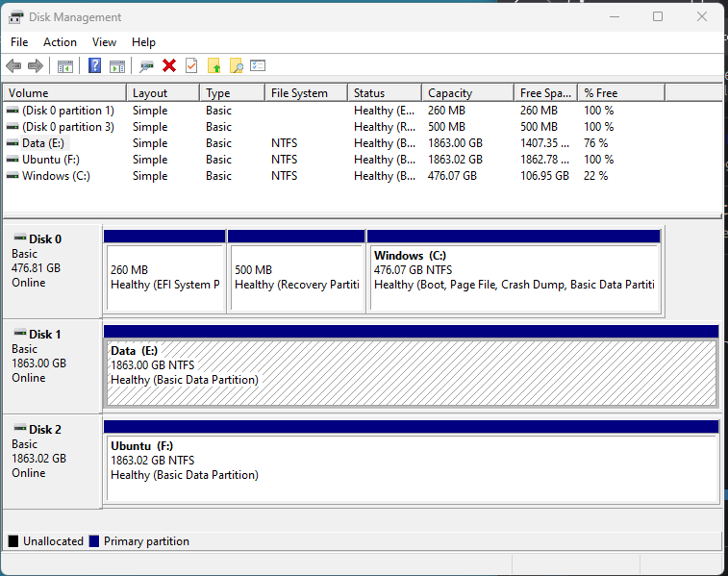This screenshot has width=728, height=576.
Task: Open the File menu
Action: tap(19, 42)
